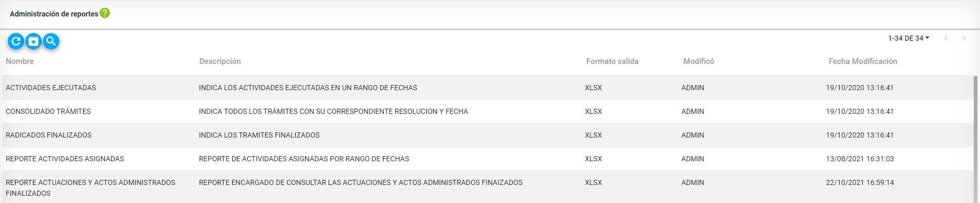The image size is (980, 203).
Task: Click the Administración de reportes title
Action: (54, 14)
